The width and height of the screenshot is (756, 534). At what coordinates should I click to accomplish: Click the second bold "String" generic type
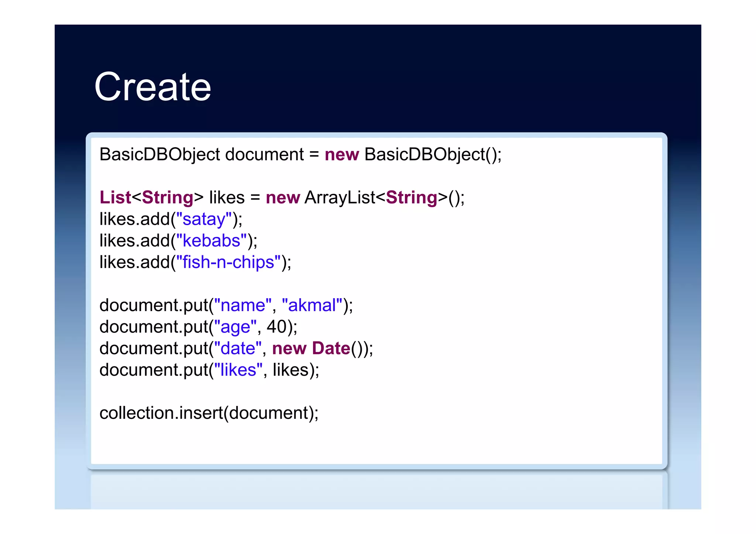point(411,197)
